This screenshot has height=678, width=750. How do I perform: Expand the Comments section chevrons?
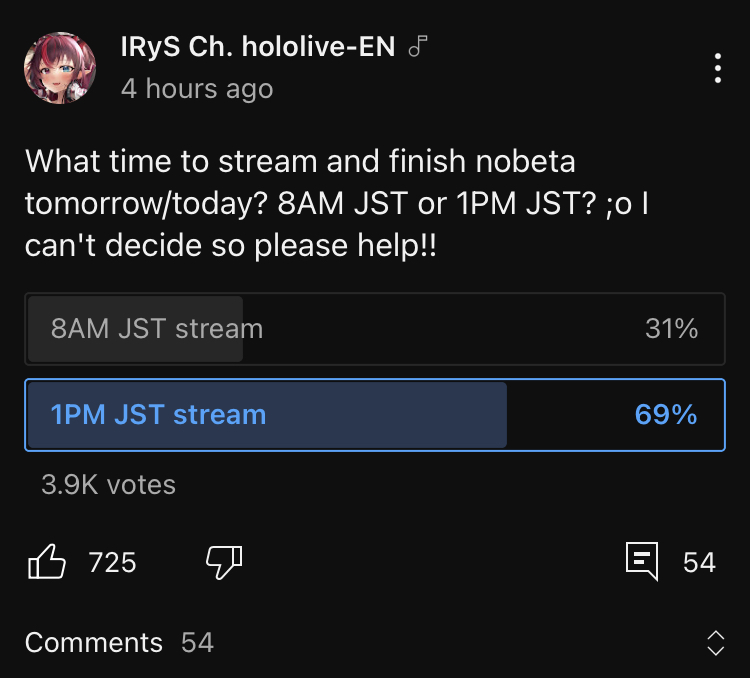click(x=716, y=643)
